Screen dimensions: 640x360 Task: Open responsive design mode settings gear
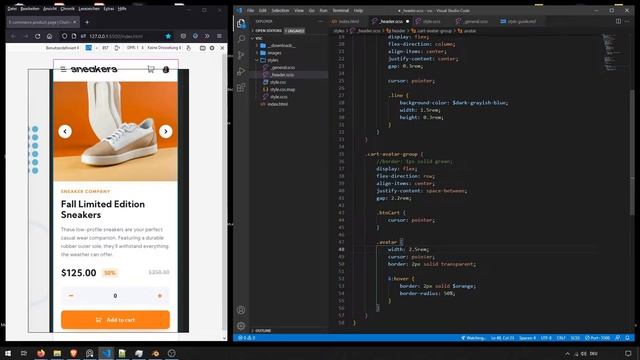point(212,48)
